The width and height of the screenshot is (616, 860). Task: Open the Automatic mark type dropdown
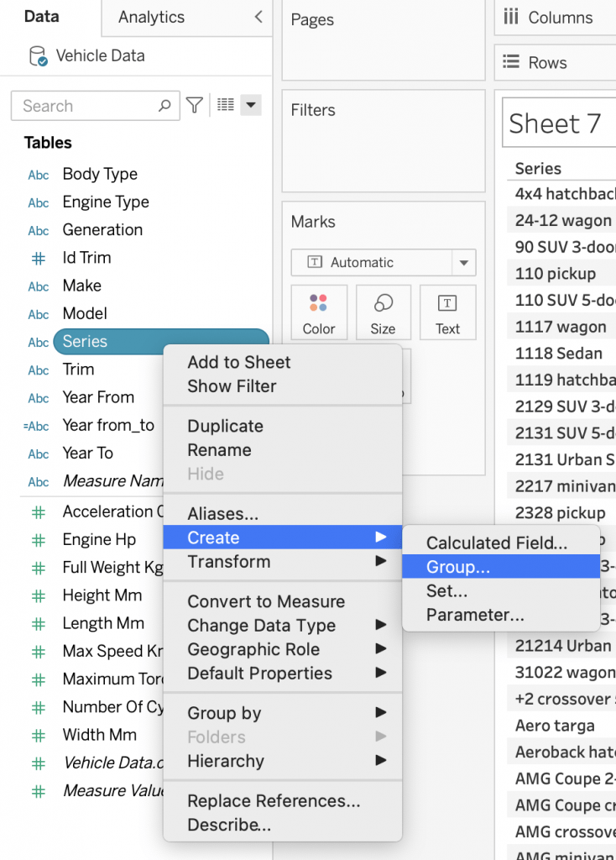[462, 263]
